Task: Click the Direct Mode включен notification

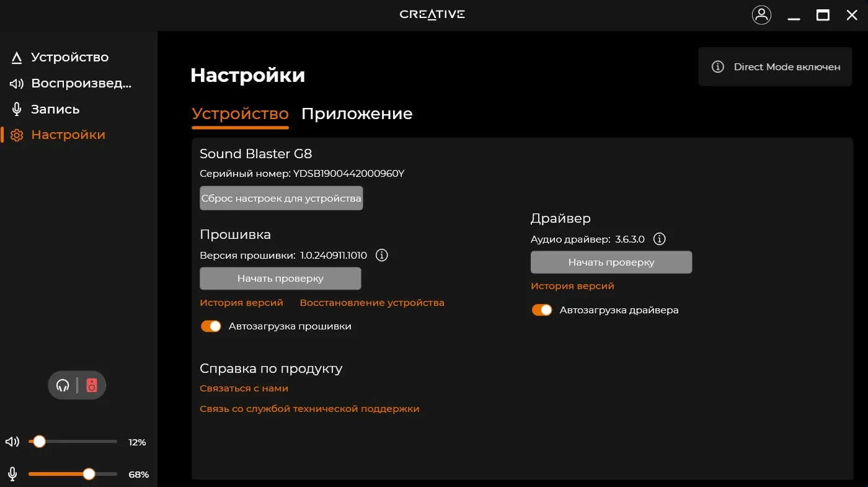Action: point(775,66)
